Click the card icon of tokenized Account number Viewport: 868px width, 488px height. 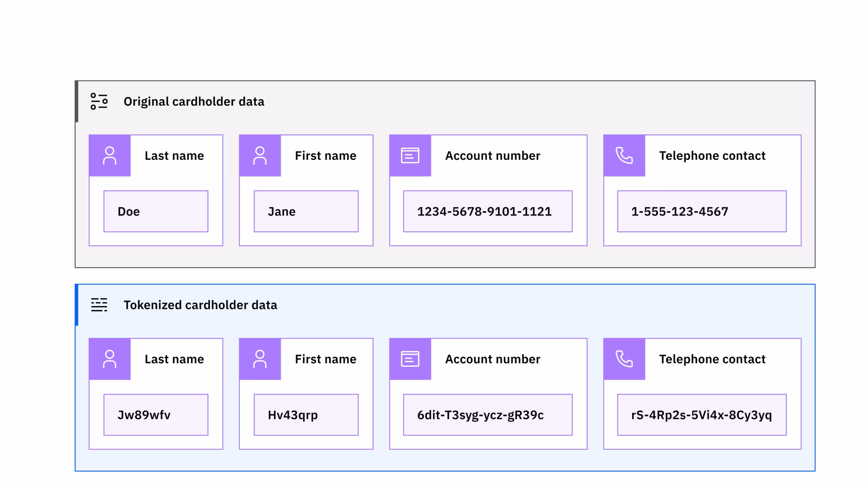pos(410,359)
